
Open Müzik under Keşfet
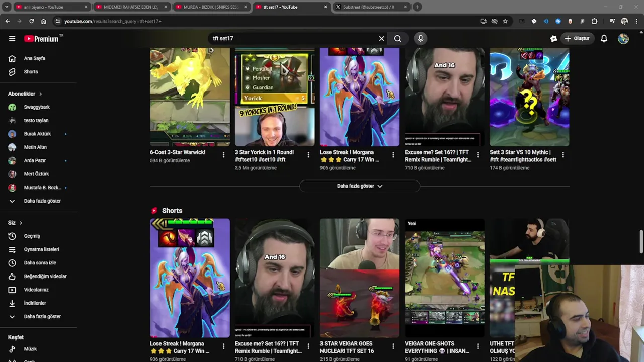click(x=30, y=349)
